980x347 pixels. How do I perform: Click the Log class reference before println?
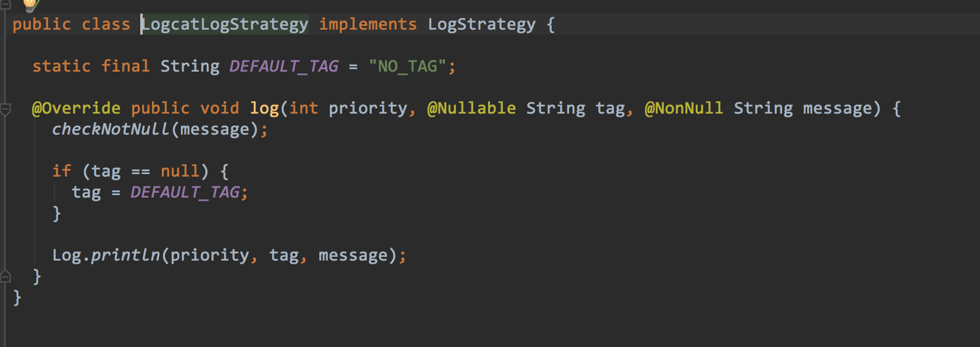(x=66, y=255)
